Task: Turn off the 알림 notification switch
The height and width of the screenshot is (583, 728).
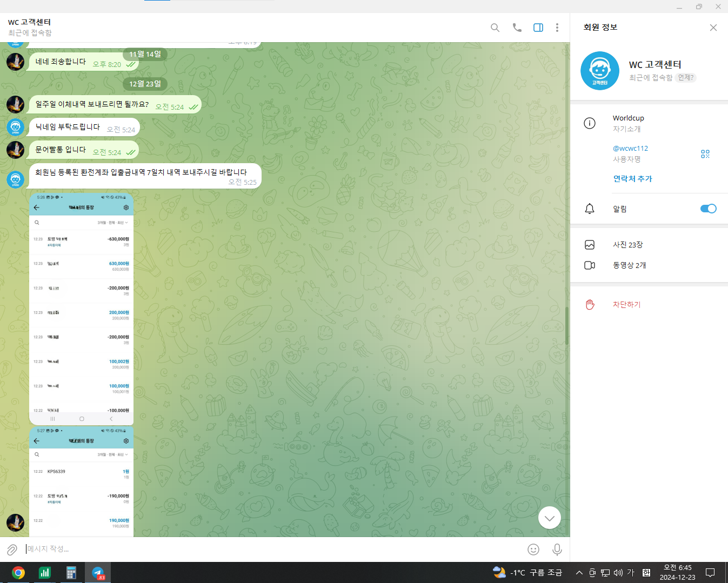Action: pos(708,209)
